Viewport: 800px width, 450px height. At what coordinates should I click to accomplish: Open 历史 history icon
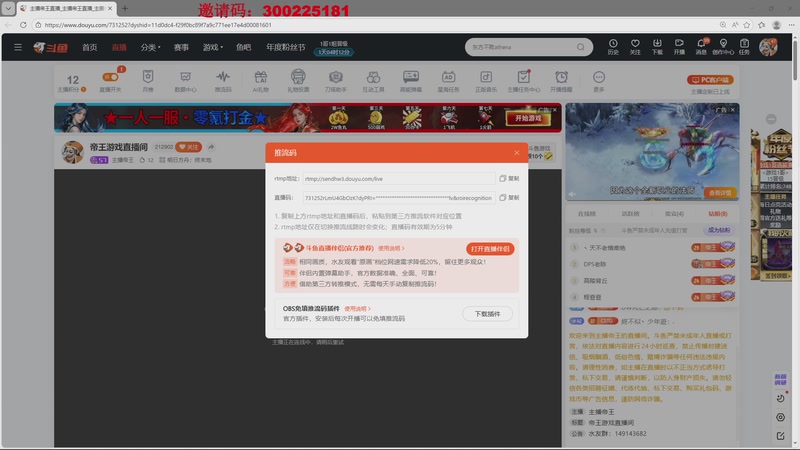(613, 47)
